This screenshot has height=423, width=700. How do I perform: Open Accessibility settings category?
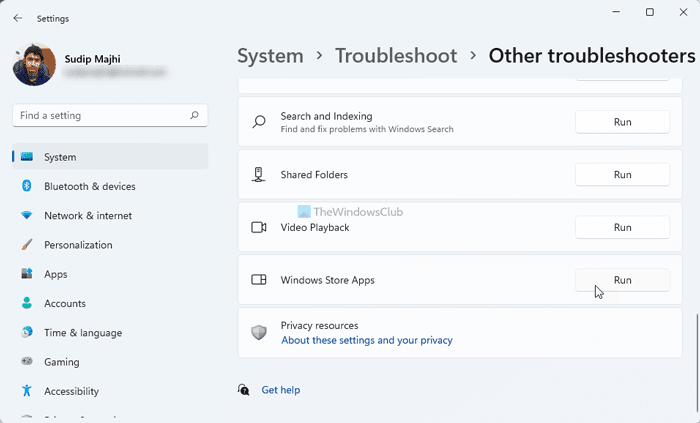click(110, 391)
